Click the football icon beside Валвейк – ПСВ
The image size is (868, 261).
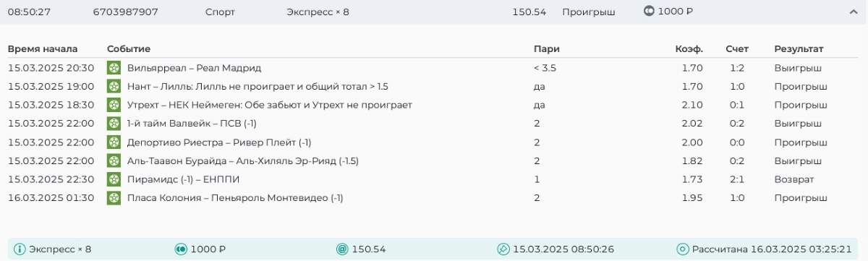coord(114,124)
